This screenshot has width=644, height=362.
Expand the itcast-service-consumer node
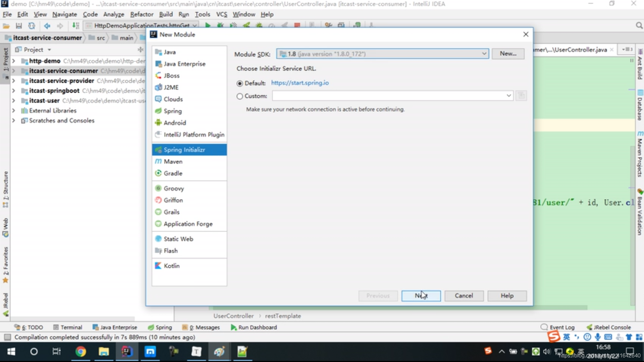pos(13,71)
